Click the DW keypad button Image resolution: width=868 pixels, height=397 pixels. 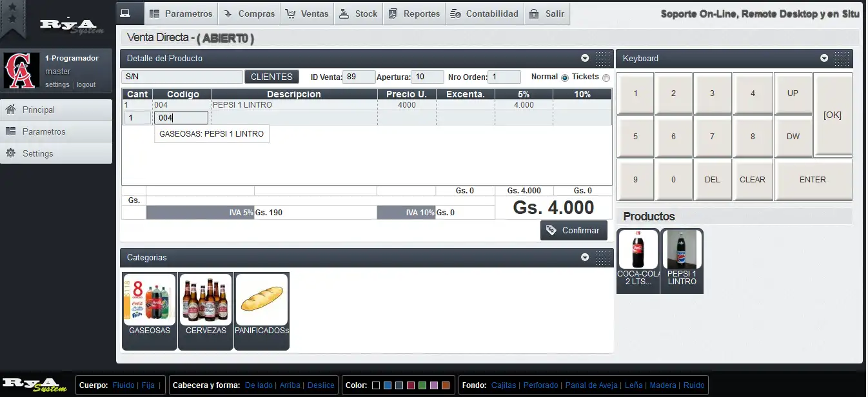tap(793, 137)
